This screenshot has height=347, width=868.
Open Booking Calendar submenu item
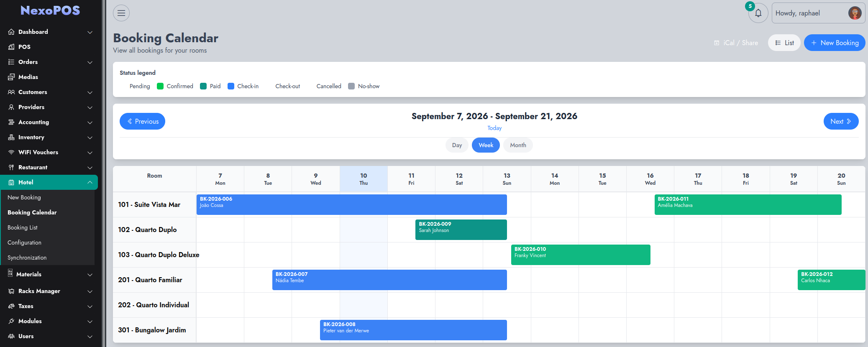(48, 212)
